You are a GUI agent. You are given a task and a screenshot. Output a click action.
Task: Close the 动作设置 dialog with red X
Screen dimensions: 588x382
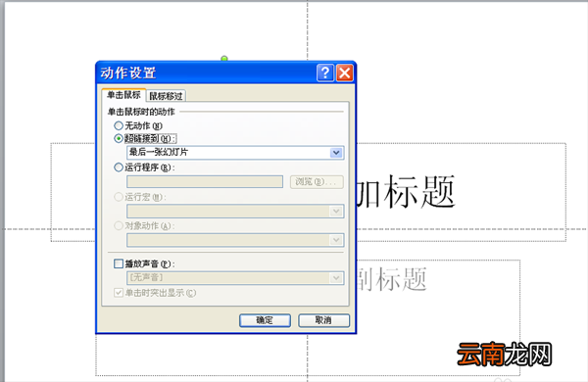[345, 72]
